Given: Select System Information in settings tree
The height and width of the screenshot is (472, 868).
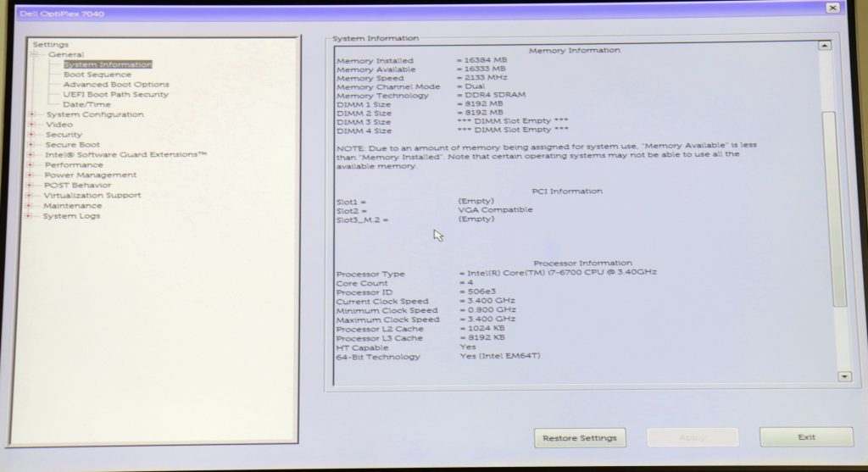Looking at the screenshot, I should point(108,64).
